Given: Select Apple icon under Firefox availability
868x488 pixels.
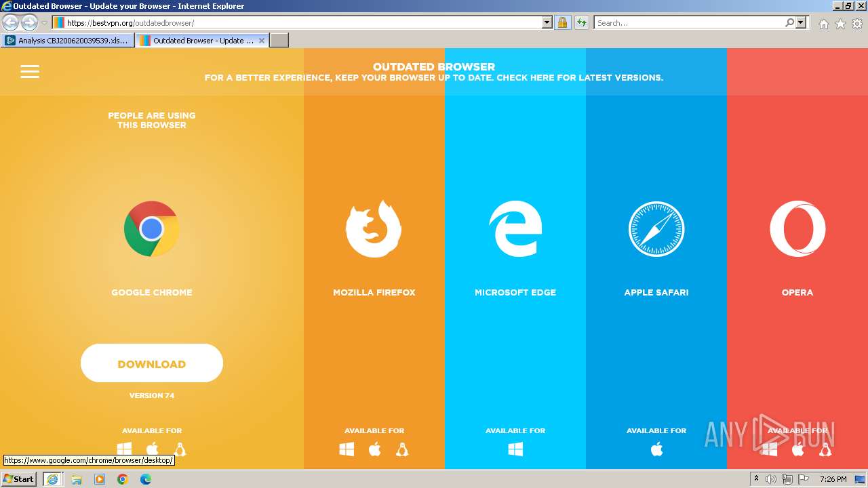Looking at the screenshot, I should pos(374,449).
